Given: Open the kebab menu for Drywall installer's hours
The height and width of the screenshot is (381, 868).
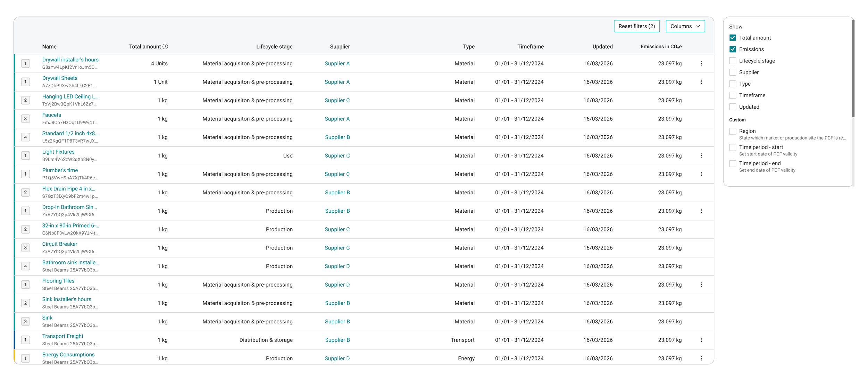Looking at the screenshot, I should (701, 63).
